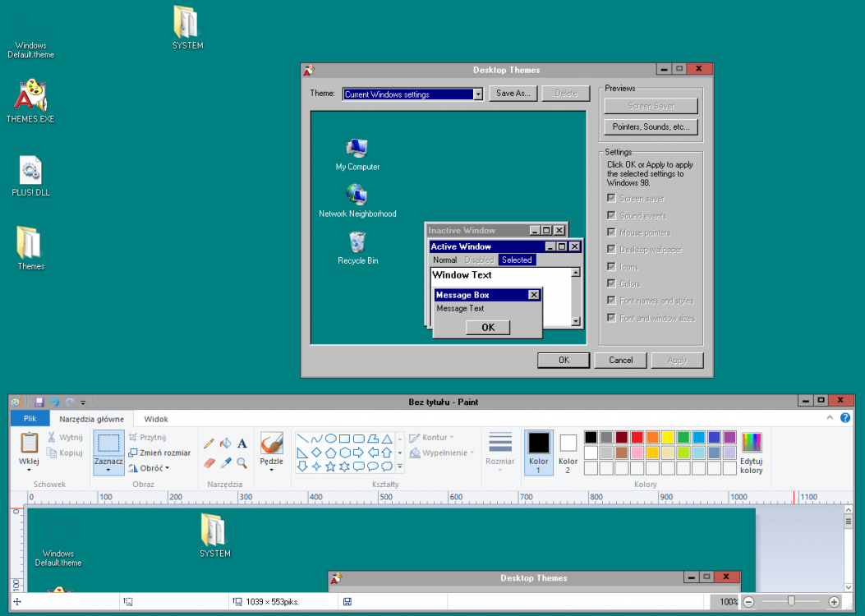Toggle the Desktop wallpaper checkbox
Image resolution: width=865 pixels, height=616 pixels.
tap(610, 250)
